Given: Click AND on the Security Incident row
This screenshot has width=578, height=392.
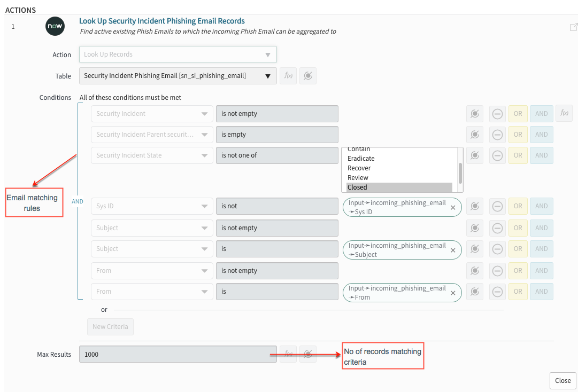Looking at the screenshot, I should coord(542,114).
